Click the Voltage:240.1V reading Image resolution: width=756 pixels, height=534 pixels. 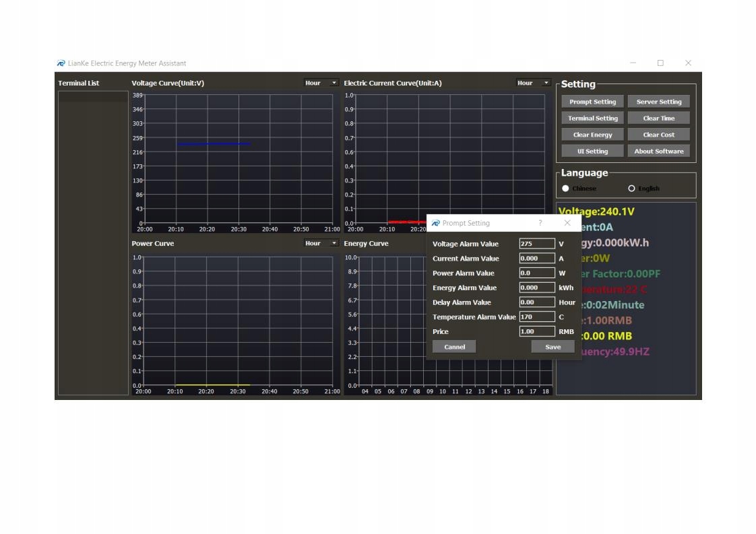click(x=596, y=211)
